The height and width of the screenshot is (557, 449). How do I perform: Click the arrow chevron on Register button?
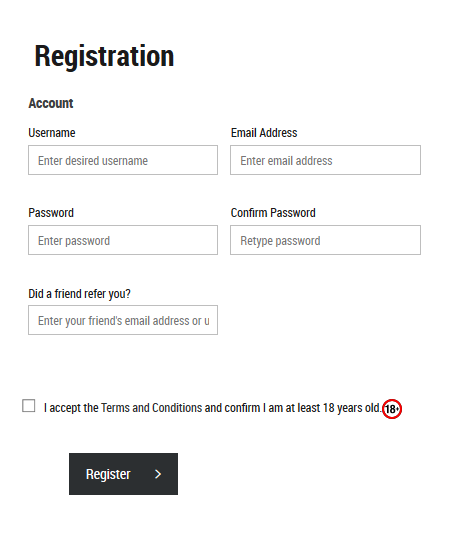click(x=158, y=474)
